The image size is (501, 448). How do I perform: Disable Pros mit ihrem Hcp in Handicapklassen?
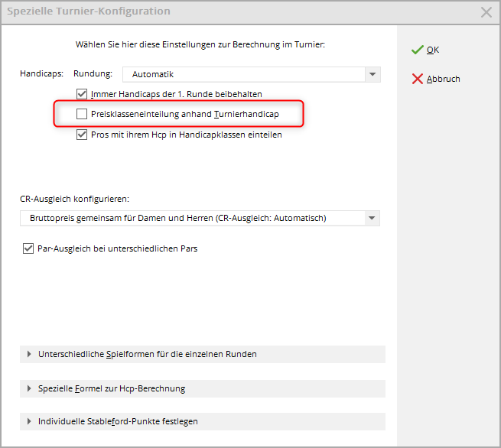83,135
